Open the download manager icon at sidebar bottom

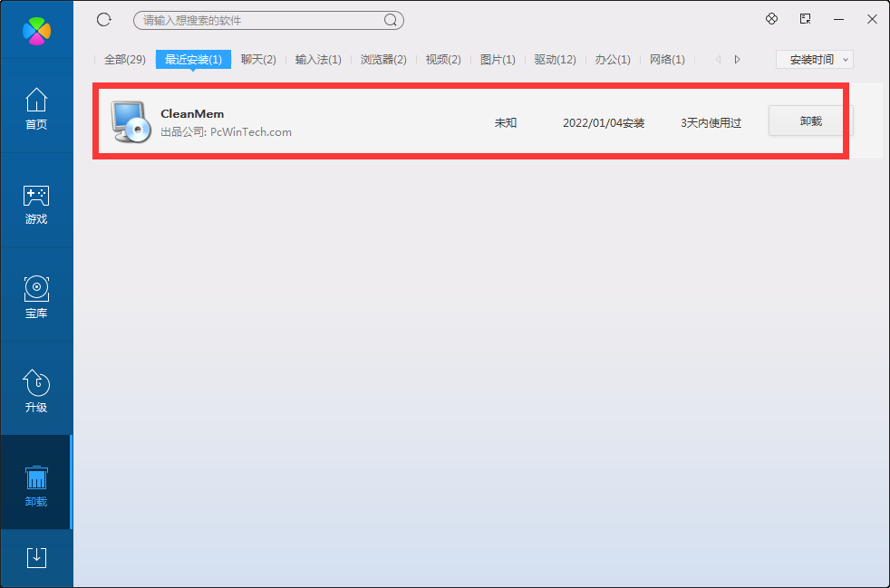36,557
